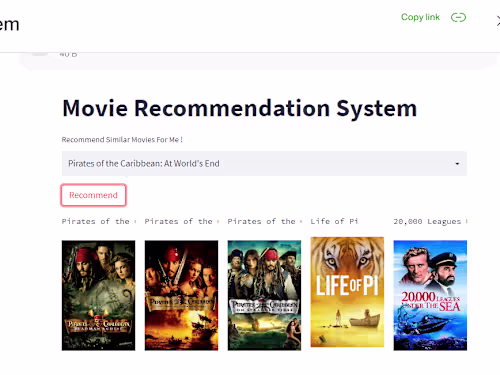The width and height of the screenshot is (500, 375).
Task: Click Dead Man's Chest movie poster
Action: coord(98,295)
